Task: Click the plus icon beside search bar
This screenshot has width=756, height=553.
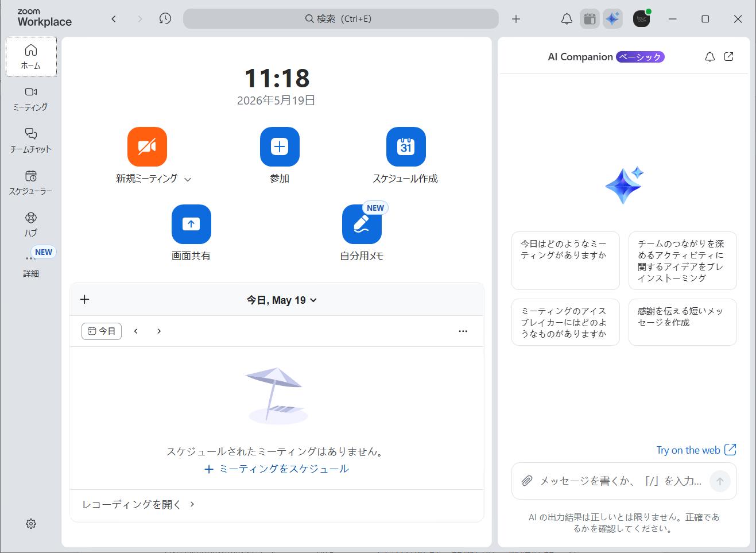Action: (x=516, y=19)
